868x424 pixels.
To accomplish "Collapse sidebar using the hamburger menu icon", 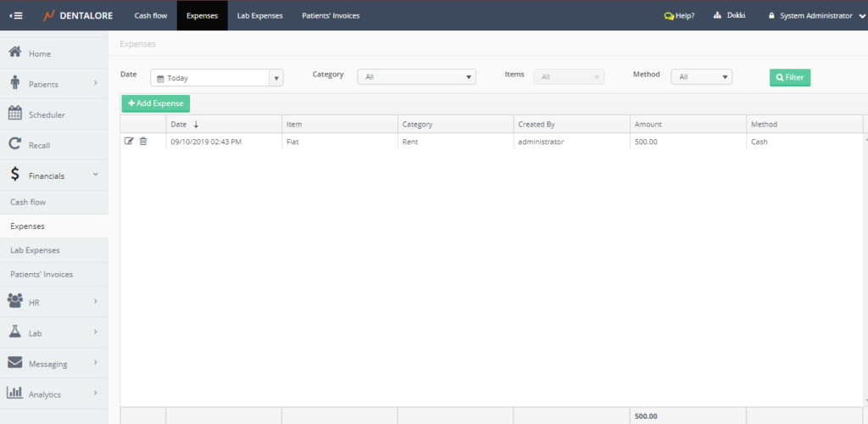I will point(16,15).
